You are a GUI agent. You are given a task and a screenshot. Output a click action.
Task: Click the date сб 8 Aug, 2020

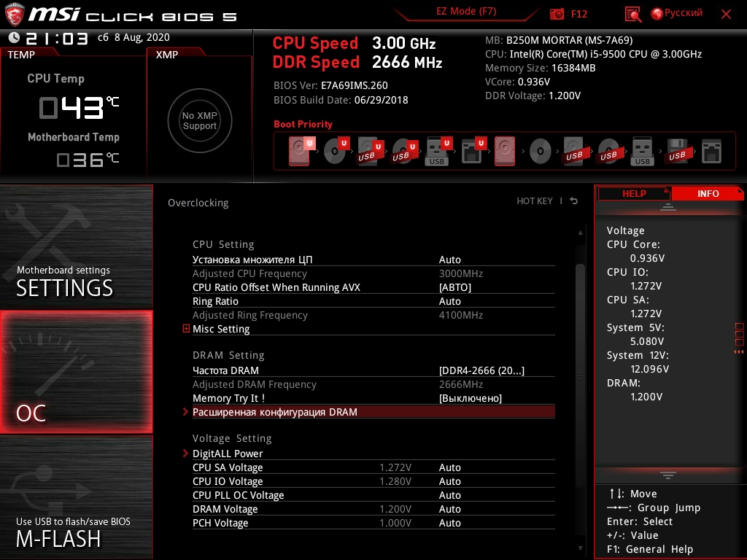[133, 37]
